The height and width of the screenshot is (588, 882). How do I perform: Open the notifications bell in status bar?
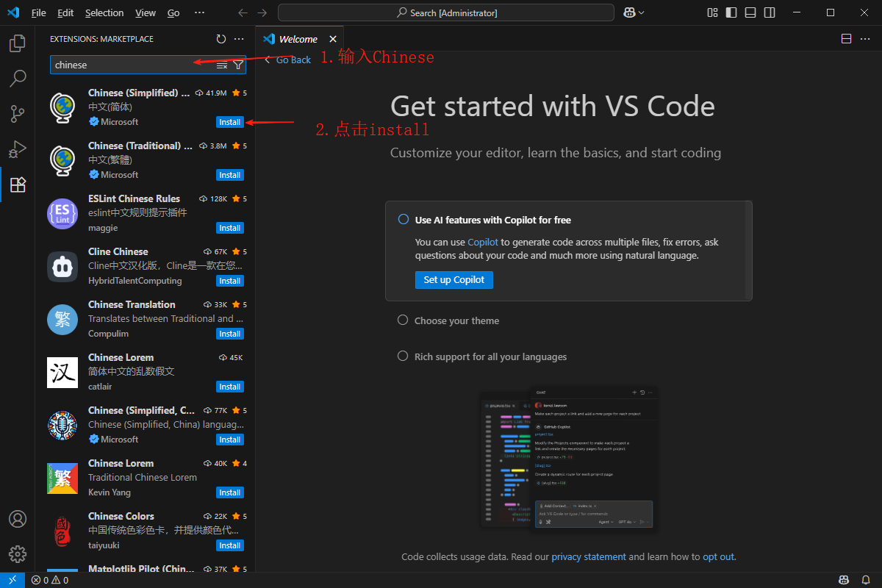[864, 580]
